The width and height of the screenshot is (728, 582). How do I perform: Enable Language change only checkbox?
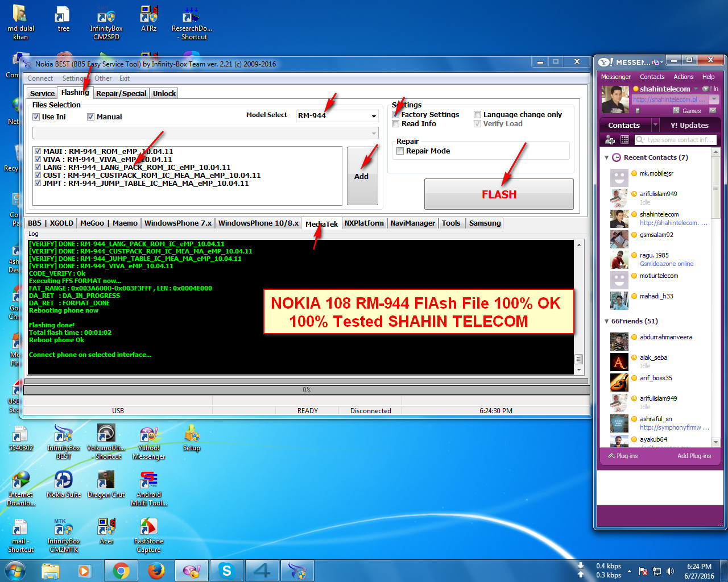click(x=478, y=115)
